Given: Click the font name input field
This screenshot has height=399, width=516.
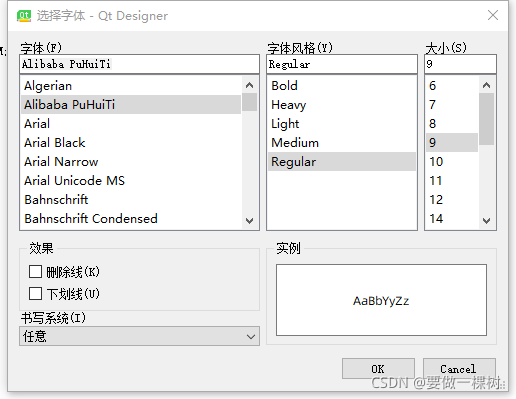Looking at the screenshot, I should (139, 64).
